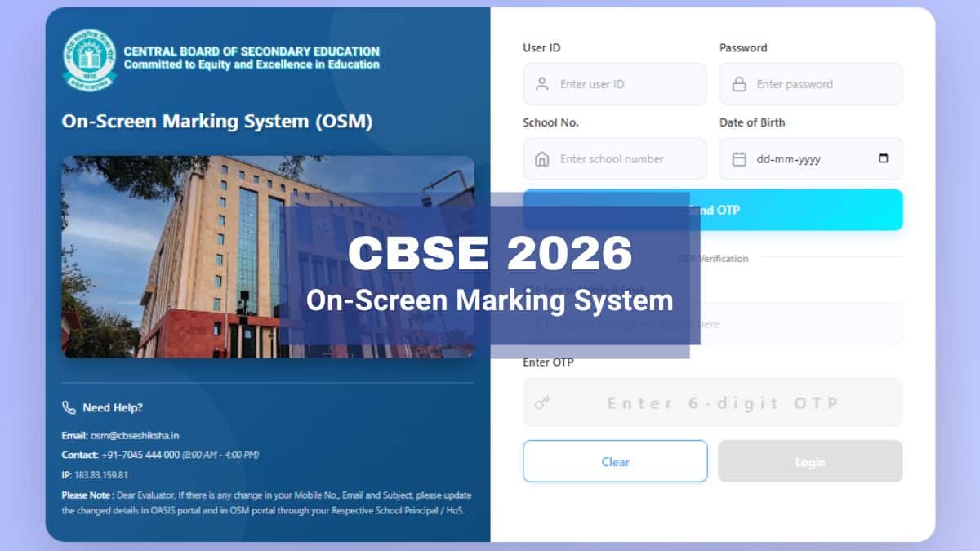Click the Need Help? text

pyautogui.click(x=111, y=407)
